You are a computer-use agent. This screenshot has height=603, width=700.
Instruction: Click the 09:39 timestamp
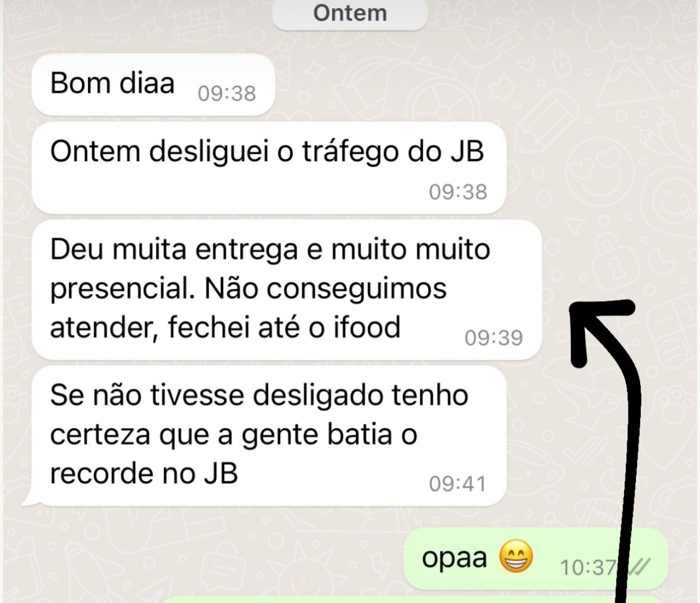pyautogui.click(x=494, y=338)
